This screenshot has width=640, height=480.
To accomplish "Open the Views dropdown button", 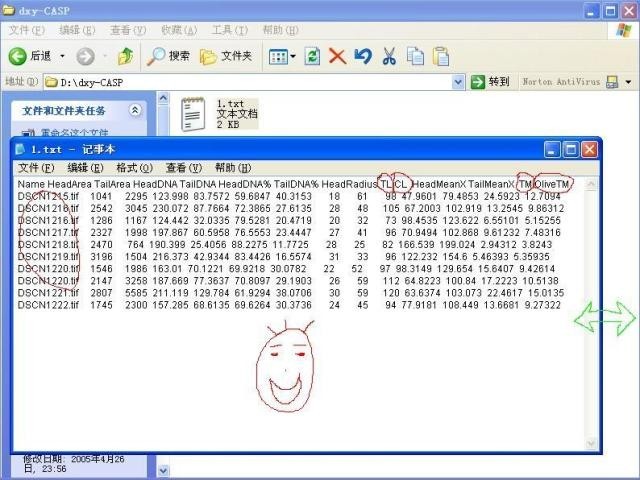I will [x=282, y=56].
